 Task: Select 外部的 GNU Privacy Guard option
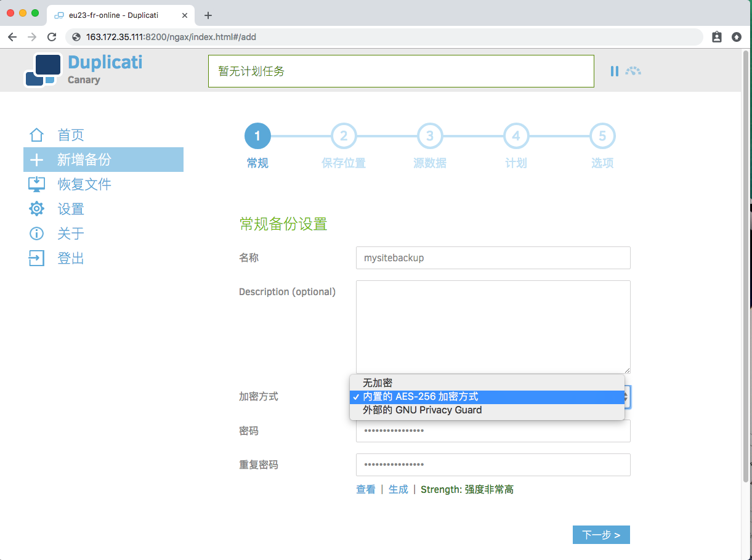pos(422,410)
